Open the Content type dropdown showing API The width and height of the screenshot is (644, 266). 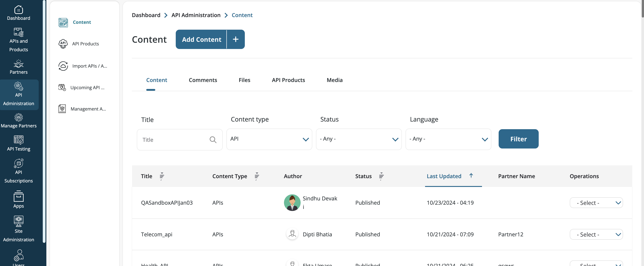click(269, 139)
